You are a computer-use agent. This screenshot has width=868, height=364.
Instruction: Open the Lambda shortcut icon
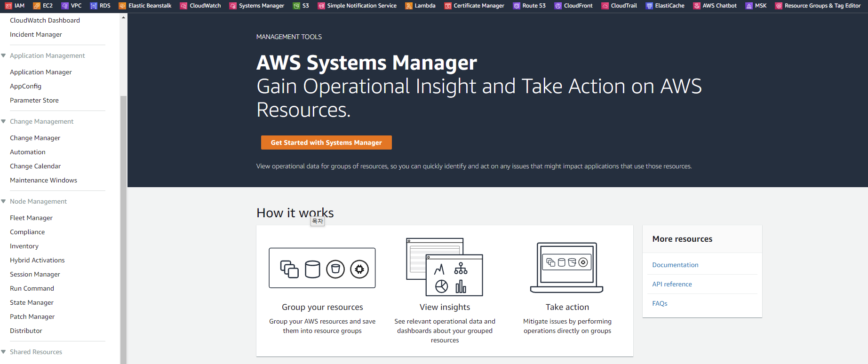409,6
